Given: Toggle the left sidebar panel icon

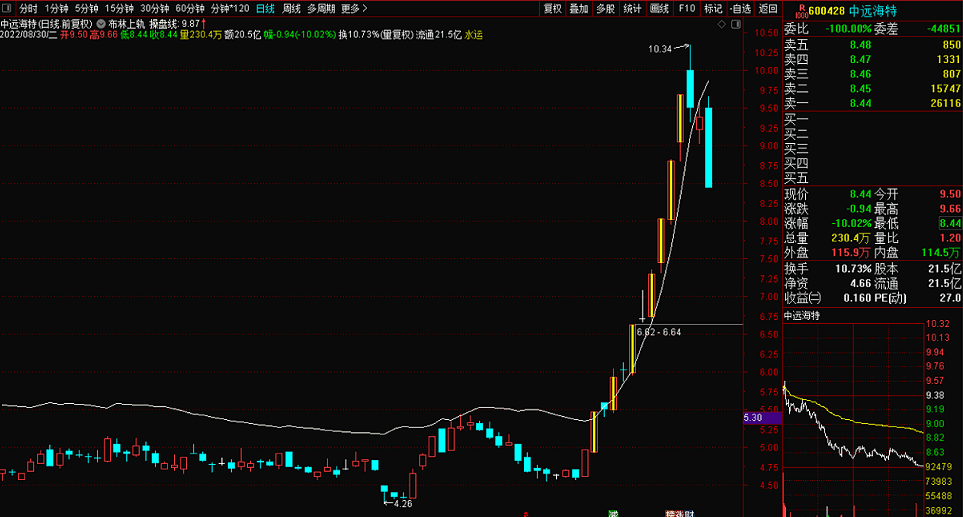Looking at the screenshot, I should click(x=7, y=9).
